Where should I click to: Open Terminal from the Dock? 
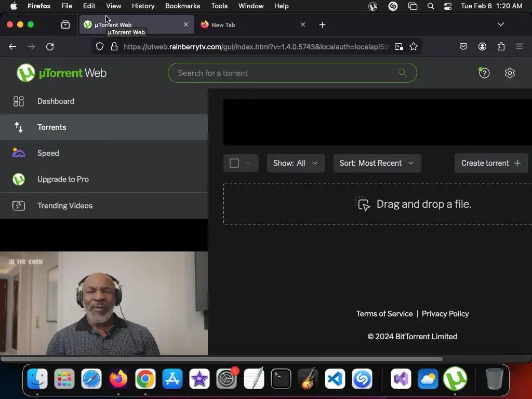click(x=281, y=379)
